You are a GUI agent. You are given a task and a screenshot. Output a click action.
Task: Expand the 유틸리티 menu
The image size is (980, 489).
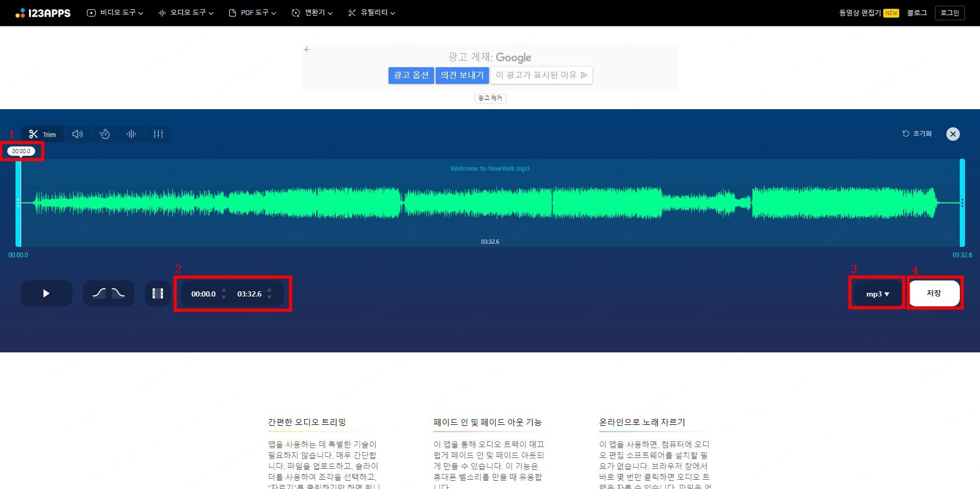pos(372,12)
